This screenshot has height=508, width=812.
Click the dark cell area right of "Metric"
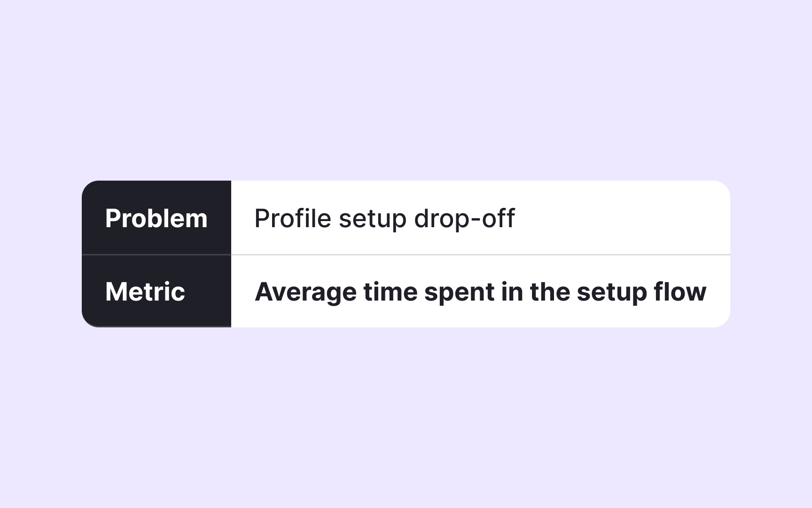[209, 292]
